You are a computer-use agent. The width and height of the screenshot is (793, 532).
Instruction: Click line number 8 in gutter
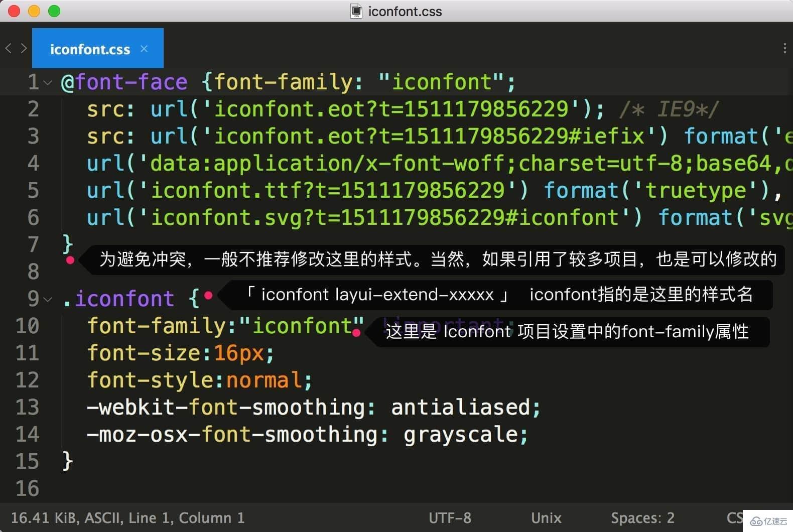coord(33,272)
